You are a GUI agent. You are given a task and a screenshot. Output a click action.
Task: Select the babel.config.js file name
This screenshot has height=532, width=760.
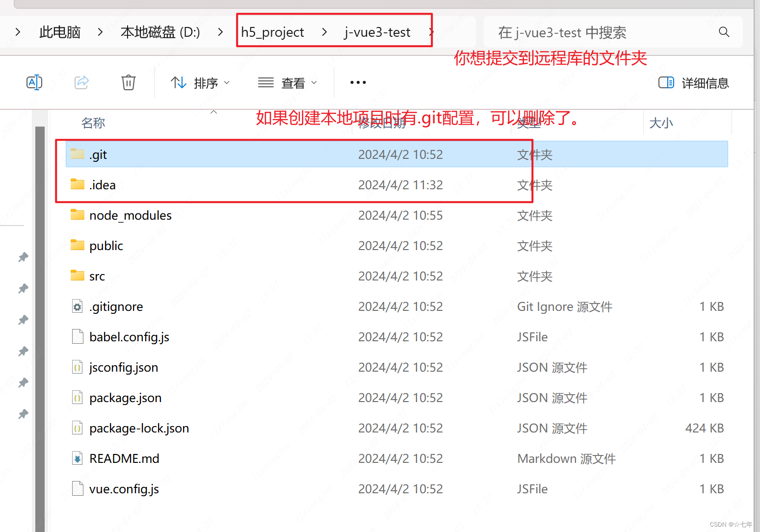[x=129, y=337]
